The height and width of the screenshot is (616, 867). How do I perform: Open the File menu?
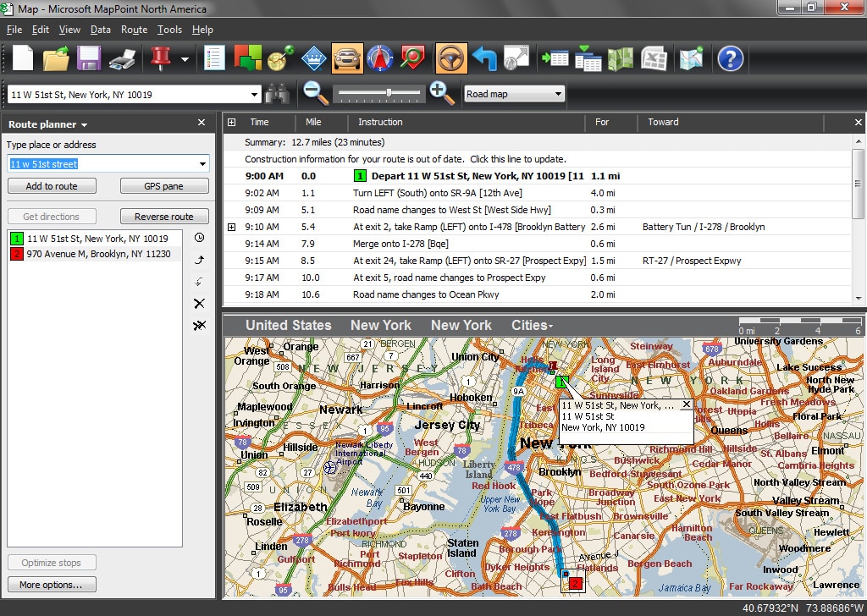pyautogui.click(x=14, y=30)
